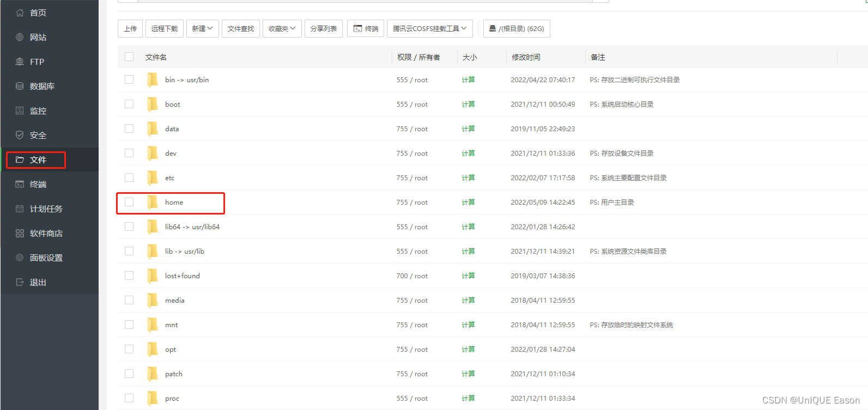Check the box for the bin row
Viewport: 868px width, 410px height.
point(129,79)
